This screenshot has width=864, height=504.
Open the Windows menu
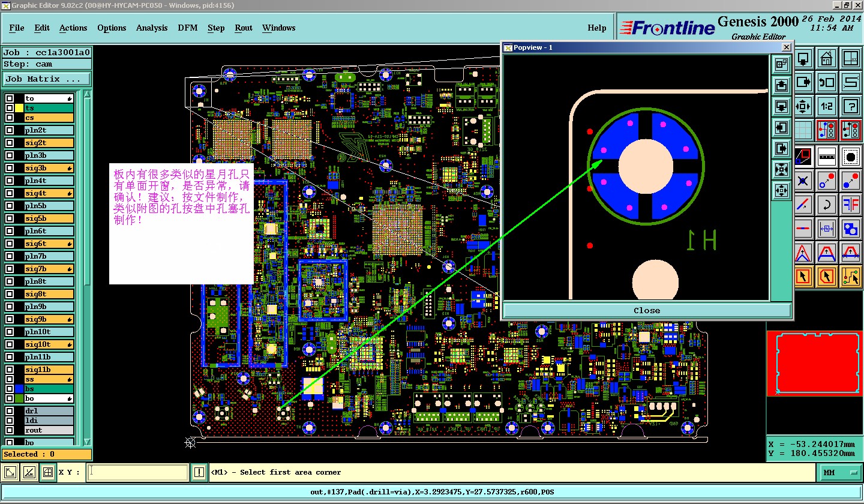pos(279,28)
